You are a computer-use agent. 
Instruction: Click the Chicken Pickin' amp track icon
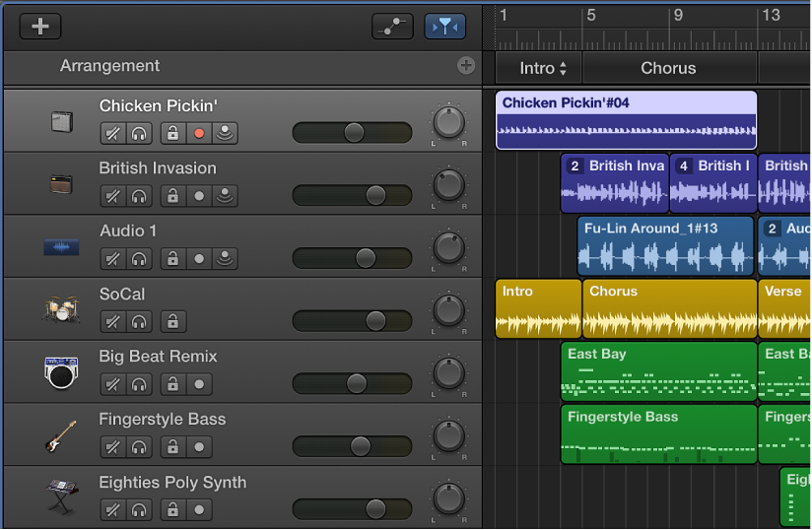(x=62, y=121)
